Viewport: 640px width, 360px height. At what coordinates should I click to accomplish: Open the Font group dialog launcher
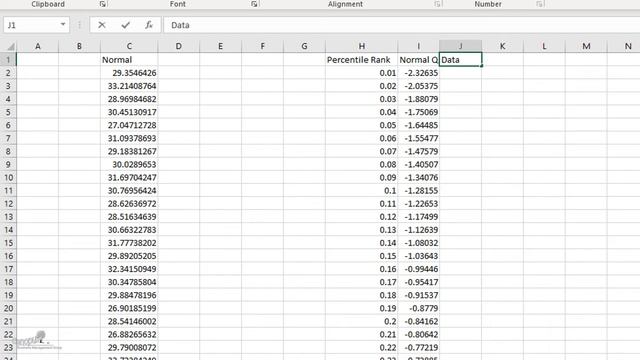(254, 4)
